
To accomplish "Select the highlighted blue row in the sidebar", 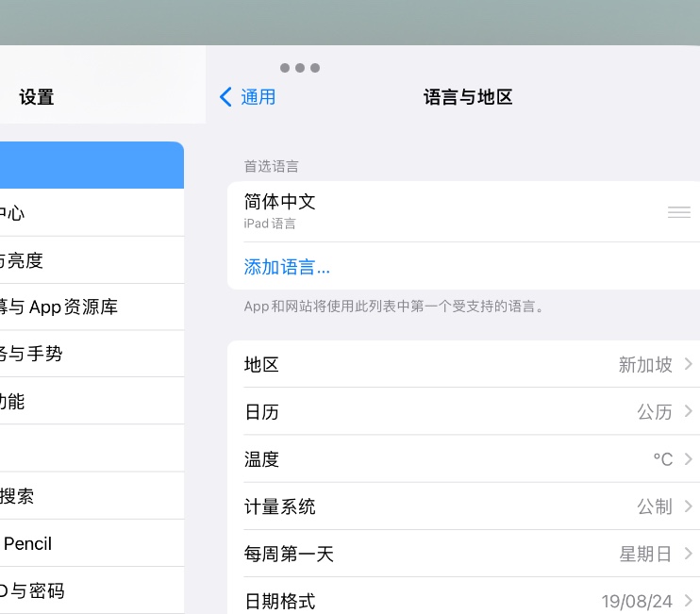I will click(x=90, y=165).
